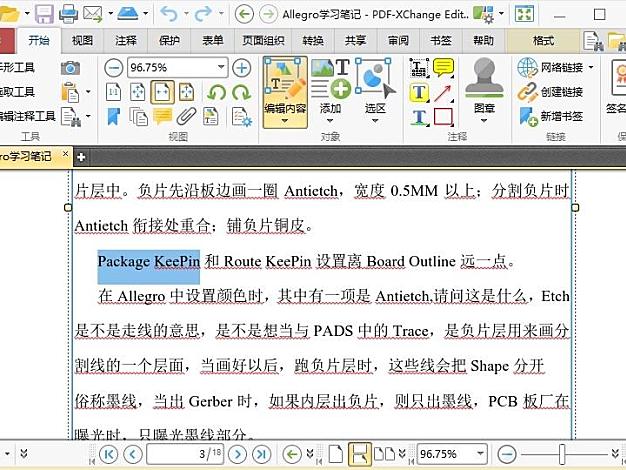Select the Typewriter text annotation icon
Image resolution: width=626 pixels, height=470 pixels.
coord(419,68)
